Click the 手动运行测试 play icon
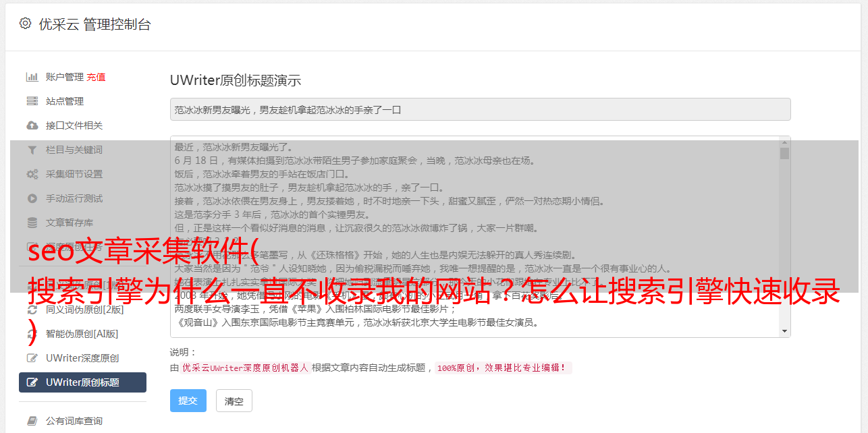 [32, 198]
